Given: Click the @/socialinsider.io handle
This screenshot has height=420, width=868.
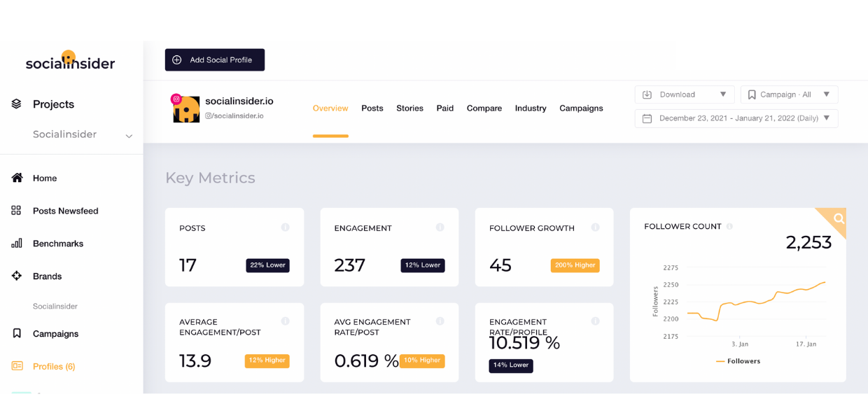Looking at the screenshot, I should (x=234, y=116).
